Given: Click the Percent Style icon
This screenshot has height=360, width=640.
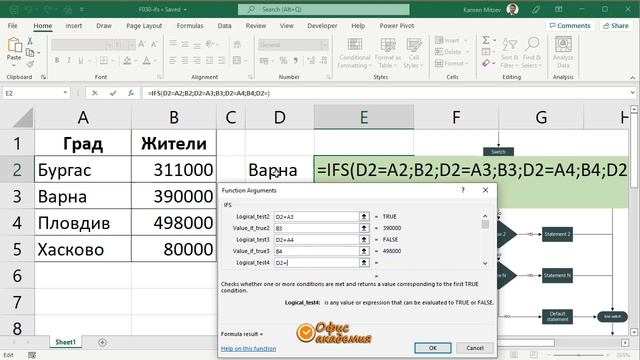Looking at the screenshot, I should coord(283,60).
